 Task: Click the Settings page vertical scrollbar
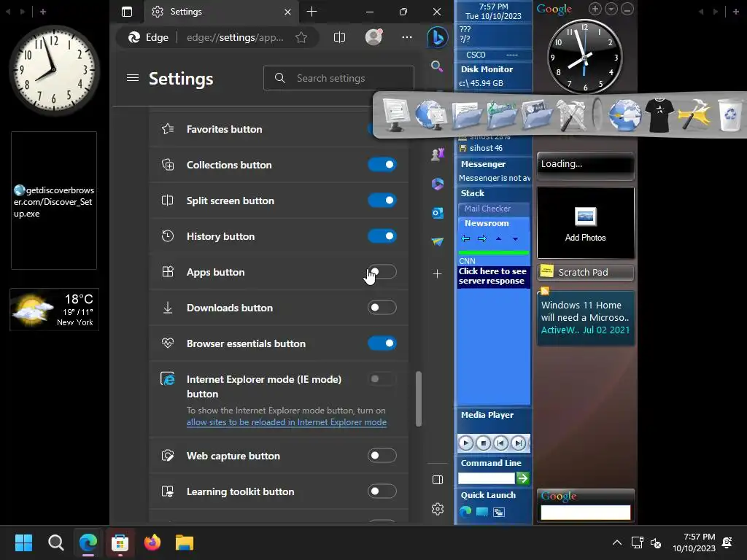418,399
